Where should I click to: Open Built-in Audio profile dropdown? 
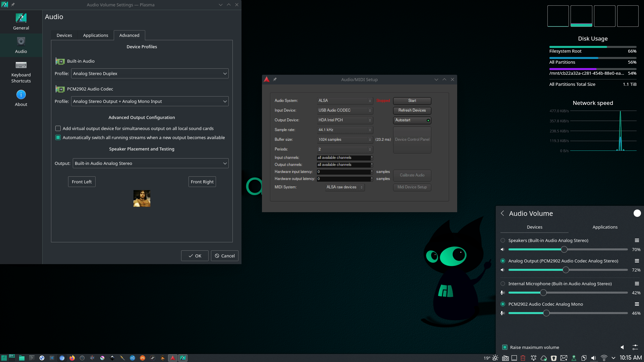coord(150,73)
